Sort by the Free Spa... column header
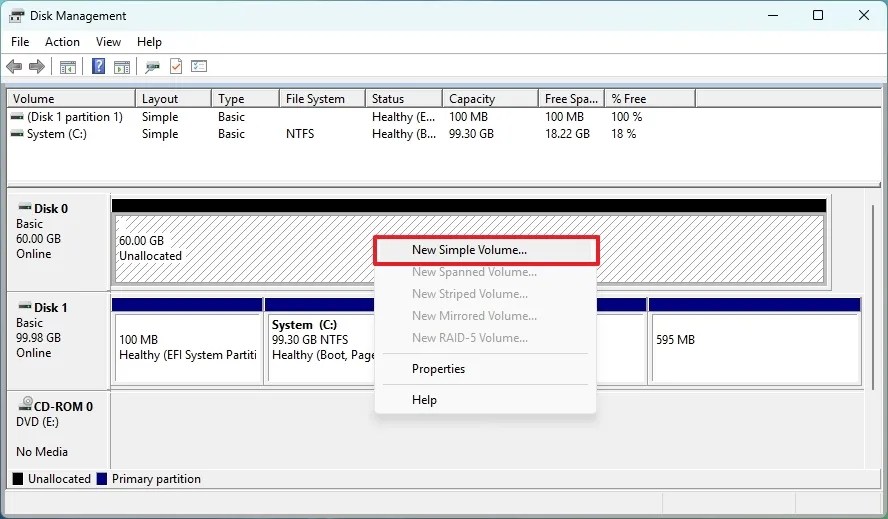Image resolution: width=888 pixels, height=519 pixels. [571, 99]
